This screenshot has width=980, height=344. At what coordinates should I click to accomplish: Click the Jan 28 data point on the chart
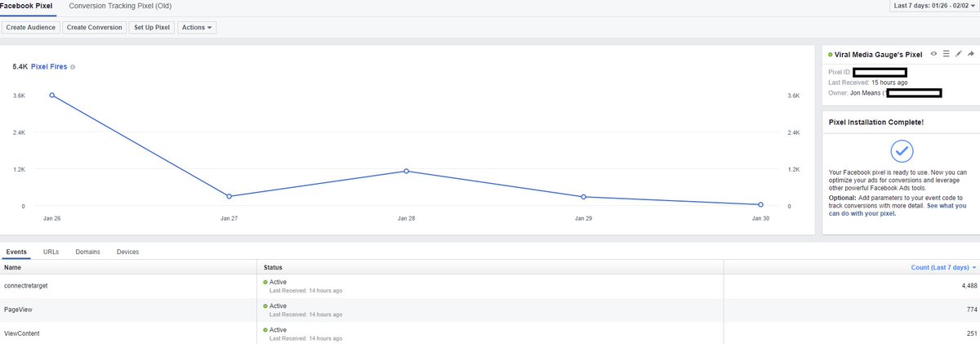[x=406, y=171]
